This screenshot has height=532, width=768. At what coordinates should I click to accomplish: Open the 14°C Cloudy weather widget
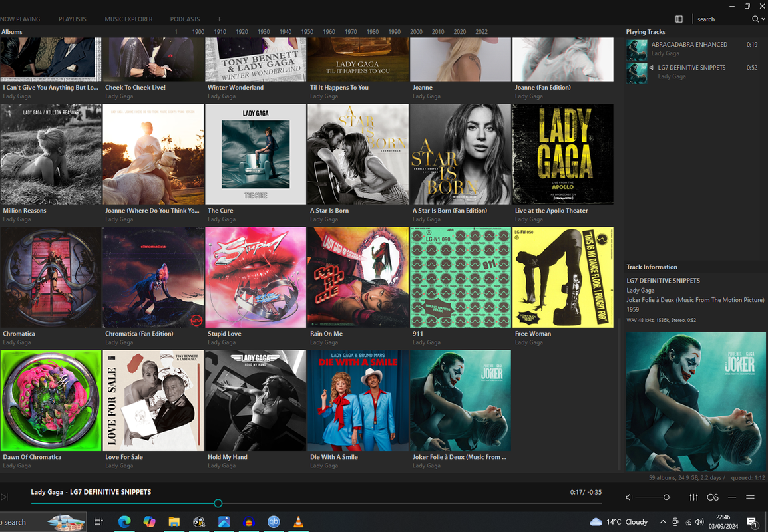(x=619, y=522)
